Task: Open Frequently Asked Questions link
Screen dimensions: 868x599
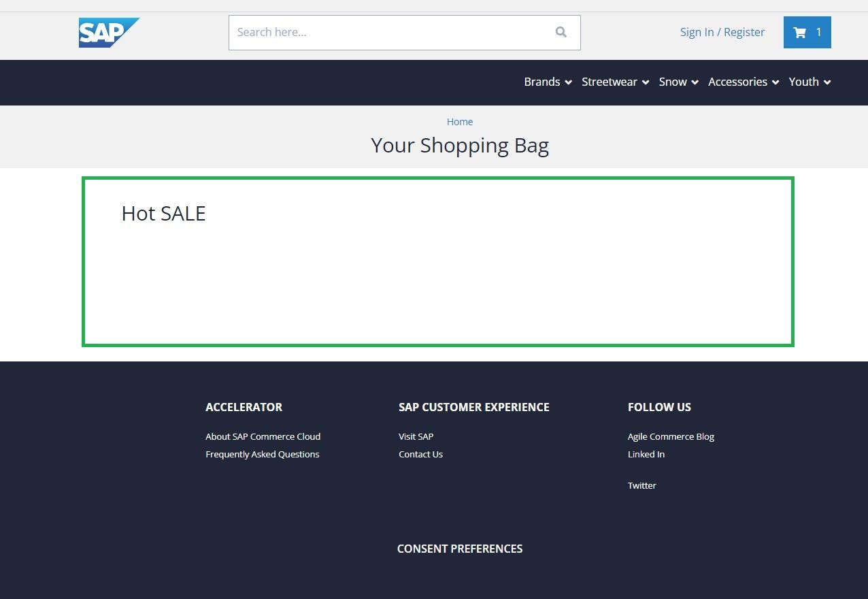Action: click(x=262, y=454)
